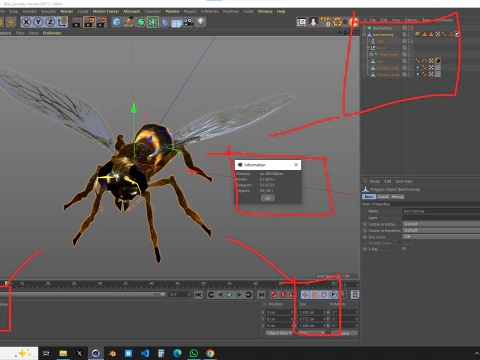The image size is (480, 360).
Task: Toggle layer box of bee.honney row
Action: [404, 34]
